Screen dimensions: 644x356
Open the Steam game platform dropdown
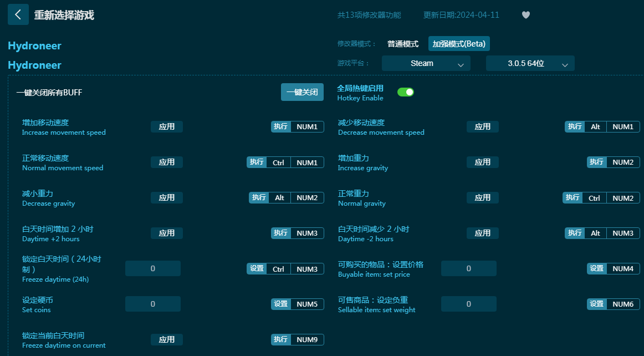click(426, 63)
